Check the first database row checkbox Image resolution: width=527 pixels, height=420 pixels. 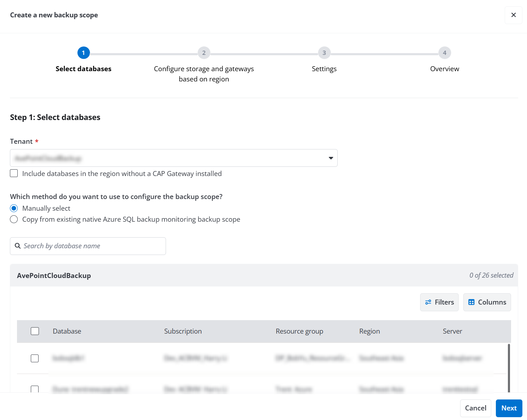coord(35,358)
